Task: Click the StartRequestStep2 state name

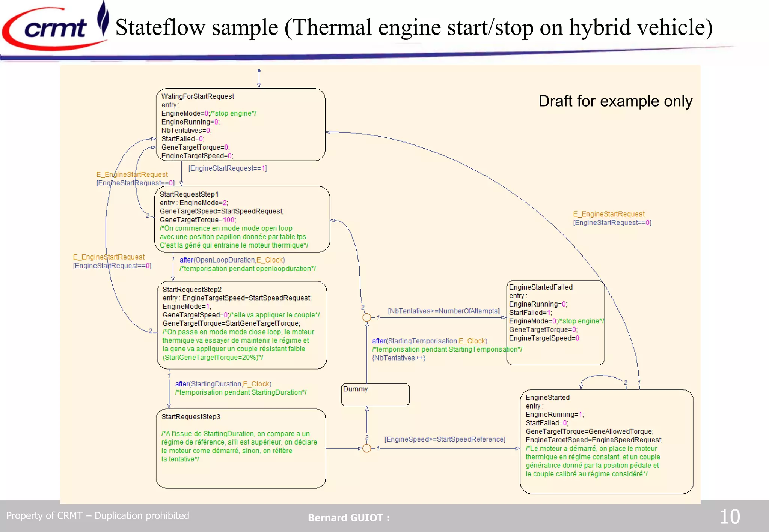Action: 192,289
